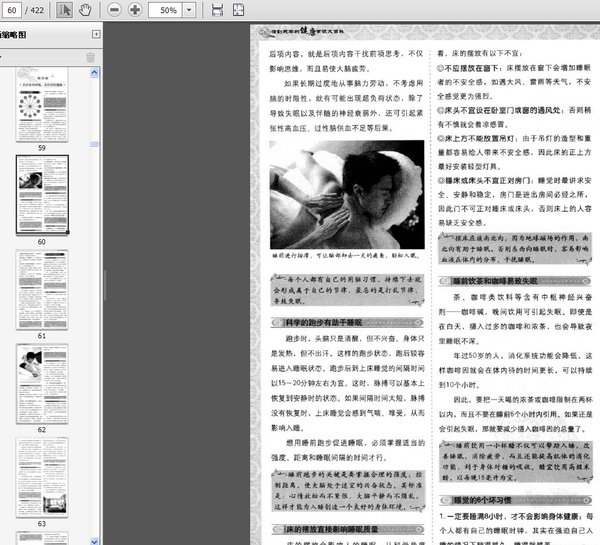Click the zoom percentage field showing 50%
The height and width of the screenshot is (545, 600).
166,10
